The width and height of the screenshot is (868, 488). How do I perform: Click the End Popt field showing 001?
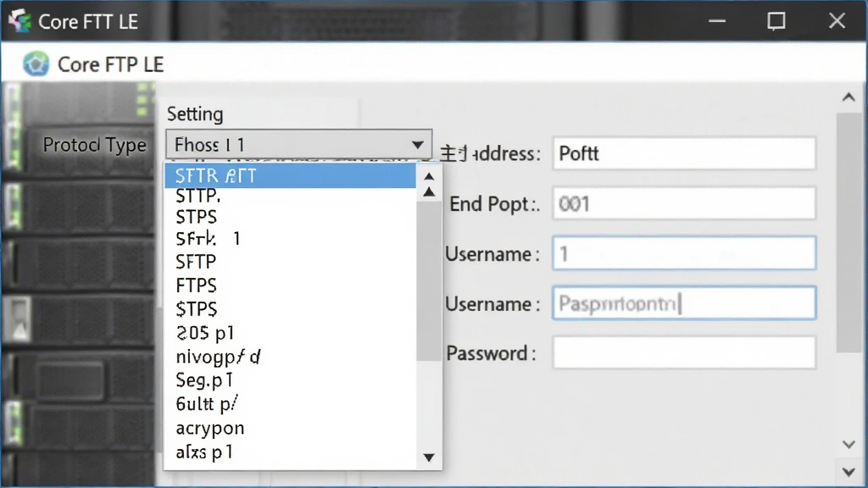point(684,203)
